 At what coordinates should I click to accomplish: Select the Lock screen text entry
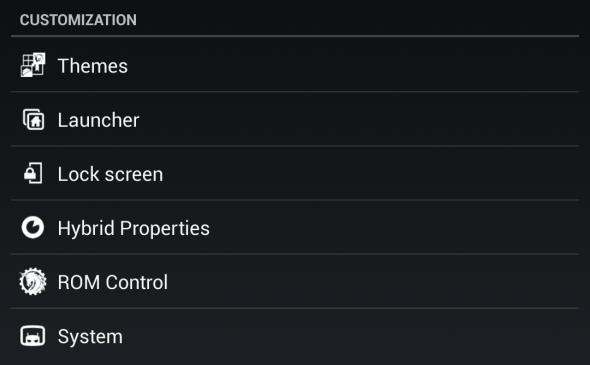click(110, 174)
